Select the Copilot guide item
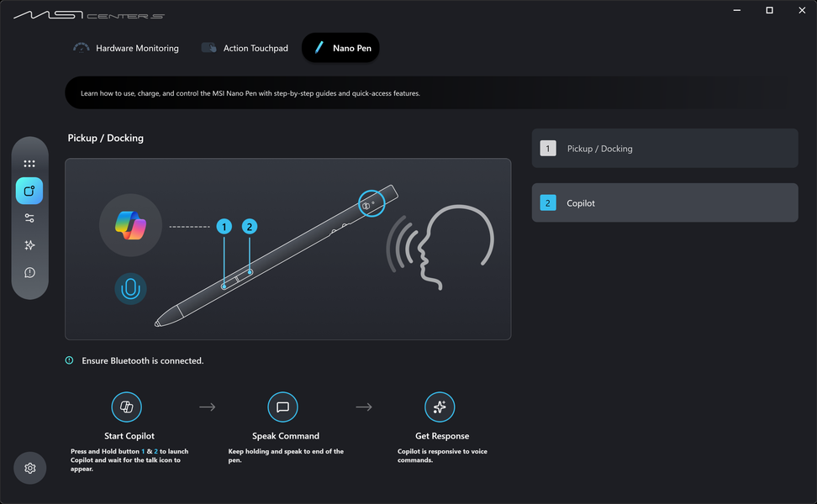The height and width of the screenshot is (504, 817). pos(665,202)
